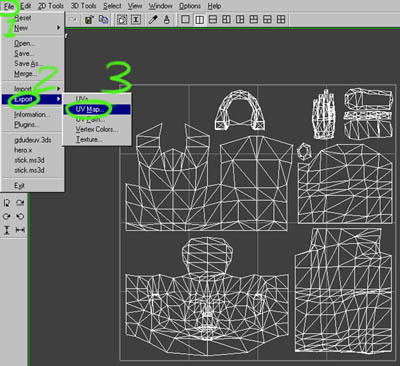This screenshot has height=366, width=400.
Task: Pick the eyedropper tool in the toolbar
Action: [153, 20]
